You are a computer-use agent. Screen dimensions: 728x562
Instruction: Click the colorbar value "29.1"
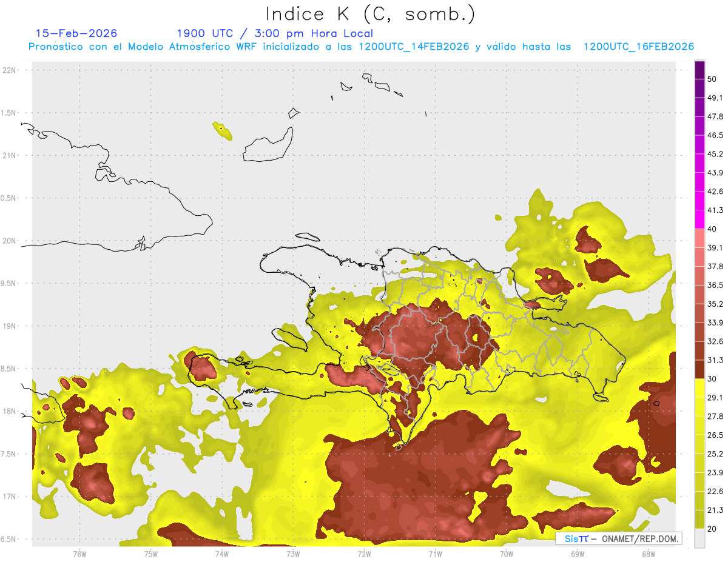pyautogui.click(x=715, y=398)
